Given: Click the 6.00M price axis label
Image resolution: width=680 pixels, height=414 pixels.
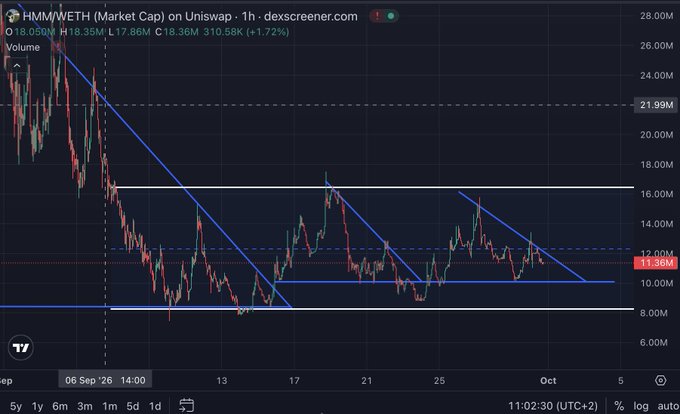Looking at the screenshot, I should 654,342.
